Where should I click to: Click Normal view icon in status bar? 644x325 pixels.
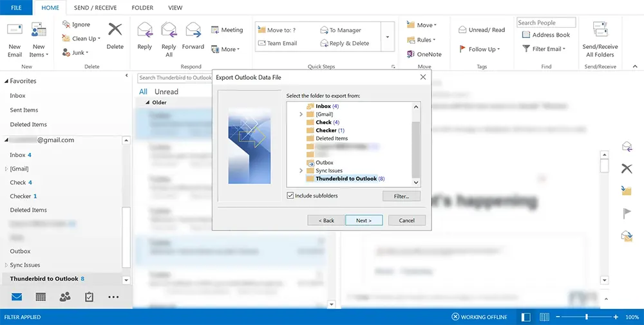526,317
